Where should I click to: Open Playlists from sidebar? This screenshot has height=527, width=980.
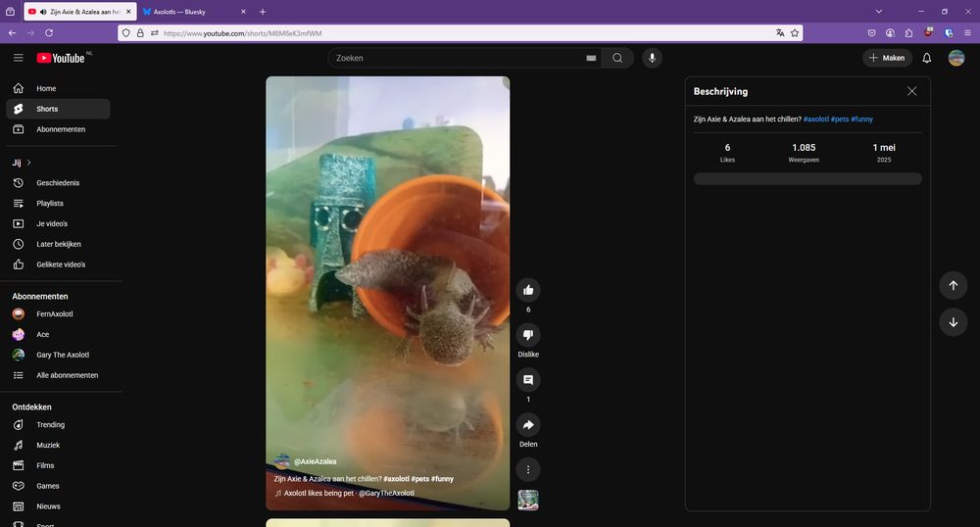58,204
